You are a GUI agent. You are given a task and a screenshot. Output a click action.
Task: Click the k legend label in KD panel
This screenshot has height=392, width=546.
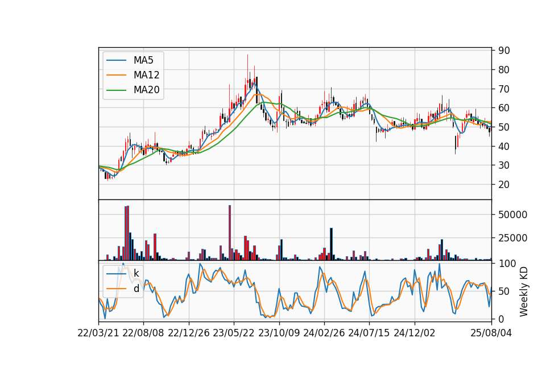(x=136, y=273)
